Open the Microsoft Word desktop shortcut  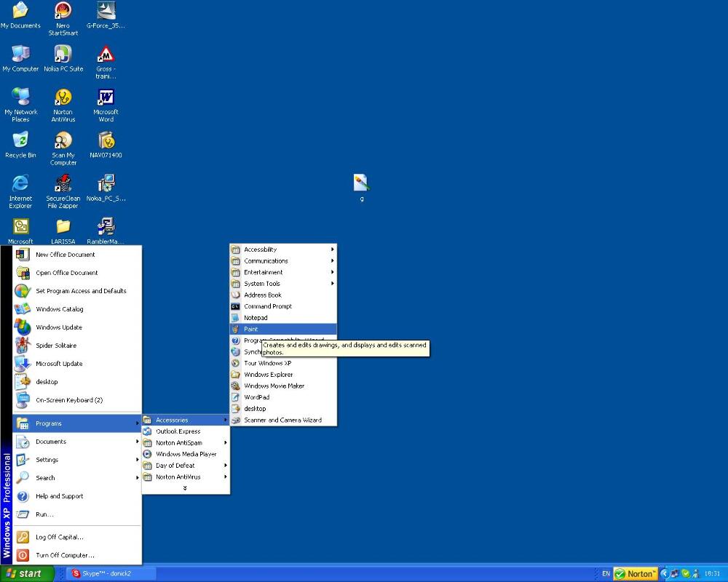pos(106,105)
